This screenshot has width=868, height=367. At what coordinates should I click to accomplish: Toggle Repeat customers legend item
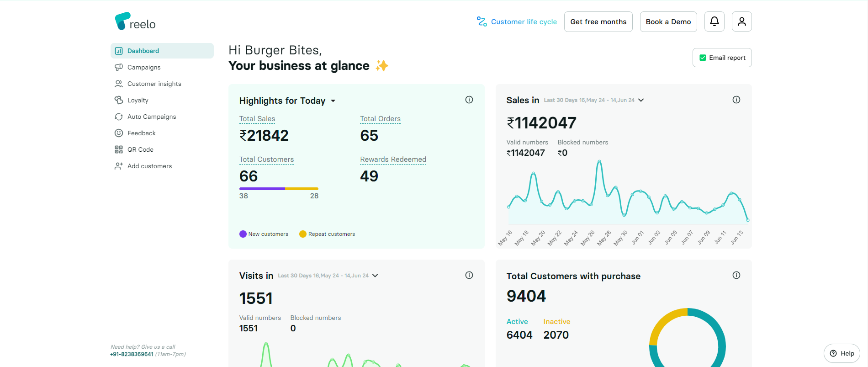(327, 234)
